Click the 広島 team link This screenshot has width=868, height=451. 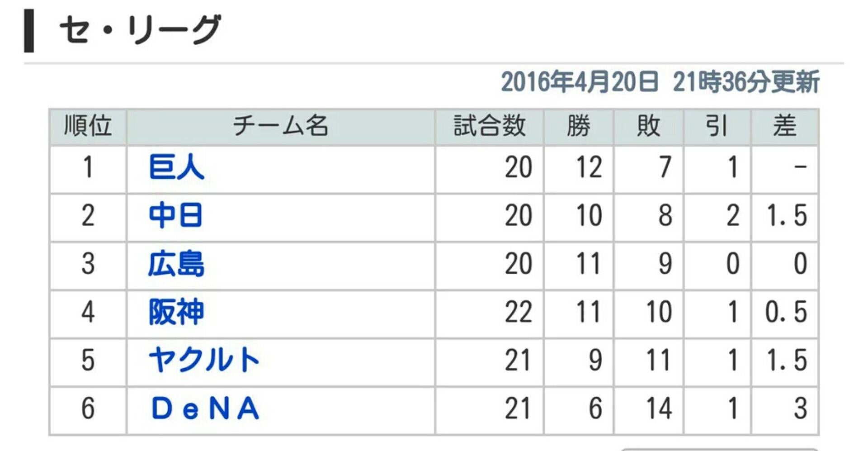point(176,264)
